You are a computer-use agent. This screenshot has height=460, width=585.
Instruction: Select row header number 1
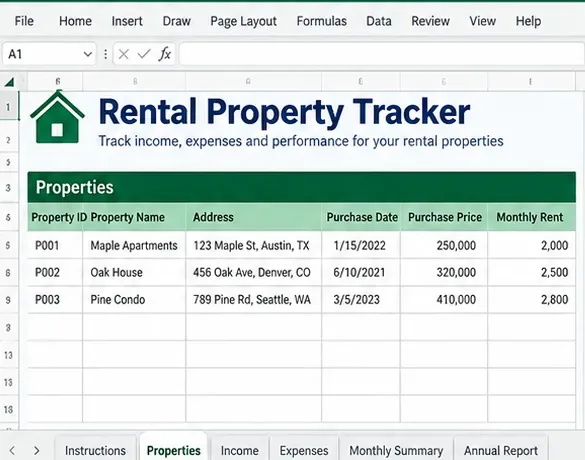9,107
